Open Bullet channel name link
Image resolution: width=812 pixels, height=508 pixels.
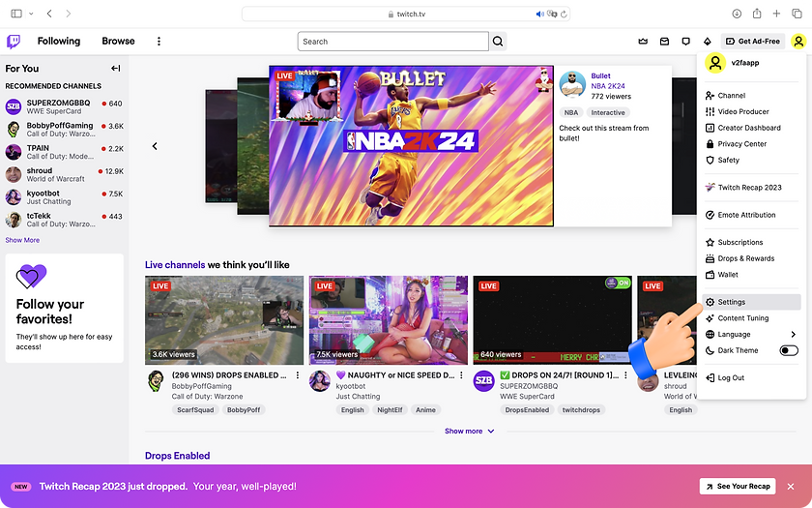[x=600, y=75]
